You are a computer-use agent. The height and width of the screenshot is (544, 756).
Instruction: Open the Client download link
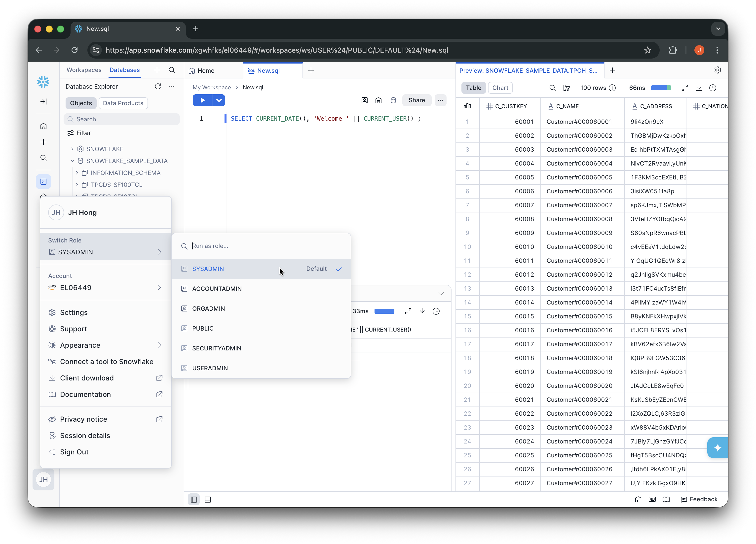pyautogui.click(x=106, y=378)
